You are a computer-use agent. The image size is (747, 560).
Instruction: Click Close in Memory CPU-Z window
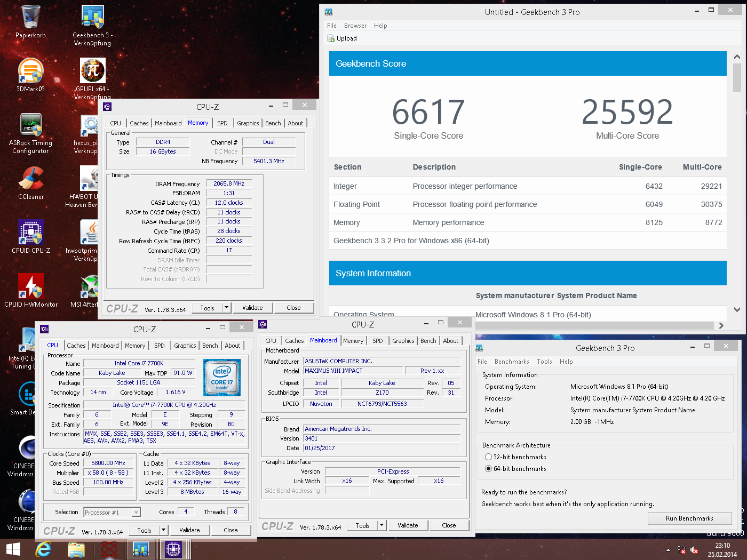293,308
